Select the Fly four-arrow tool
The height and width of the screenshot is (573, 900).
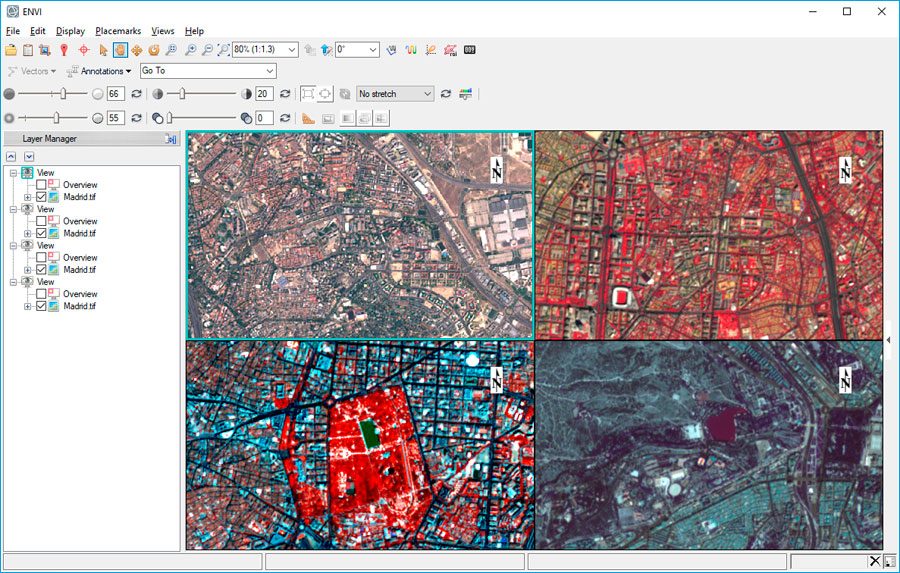coord(137,50)
